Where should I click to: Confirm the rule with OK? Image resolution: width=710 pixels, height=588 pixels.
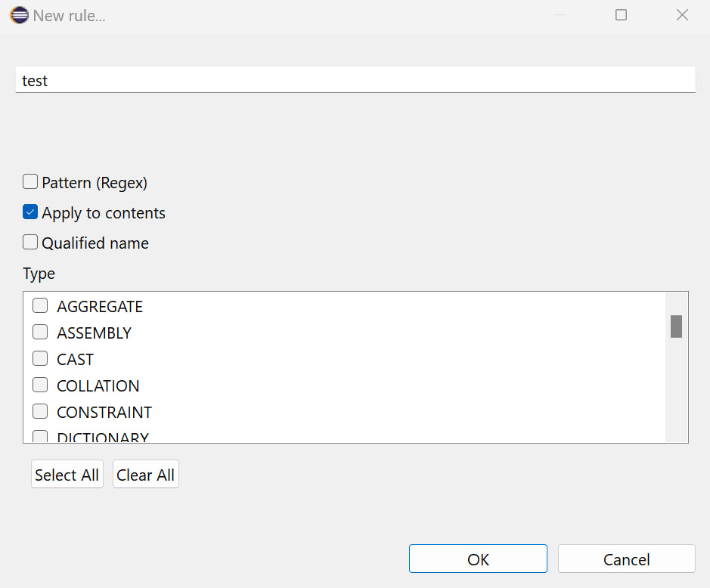478,559
